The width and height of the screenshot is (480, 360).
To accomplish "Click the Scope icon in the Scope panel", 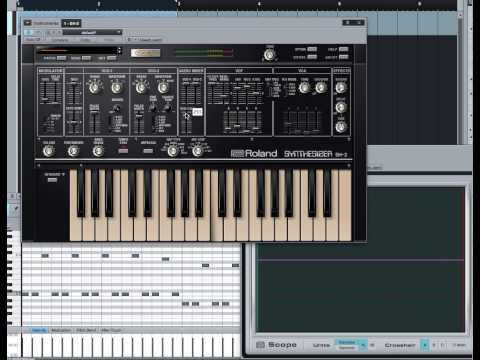I will click(260, 345).
